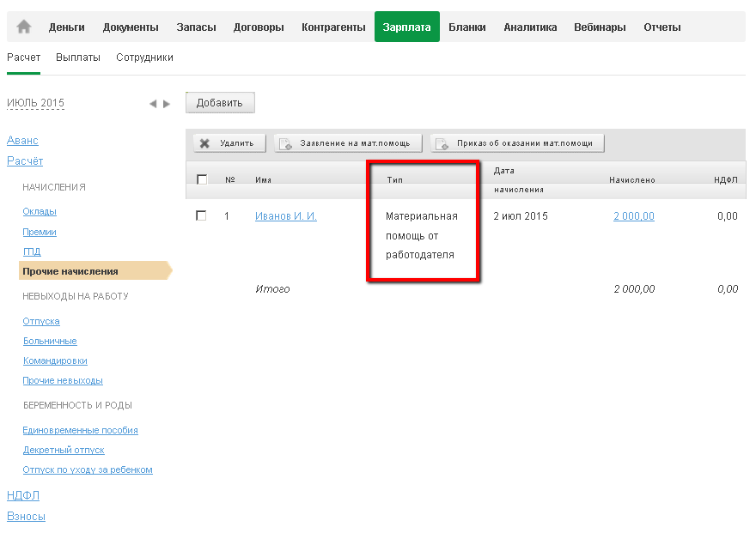Screen dimensions: 756x533
Task: Open the Отчеты menu
Action: click(662, 27)
